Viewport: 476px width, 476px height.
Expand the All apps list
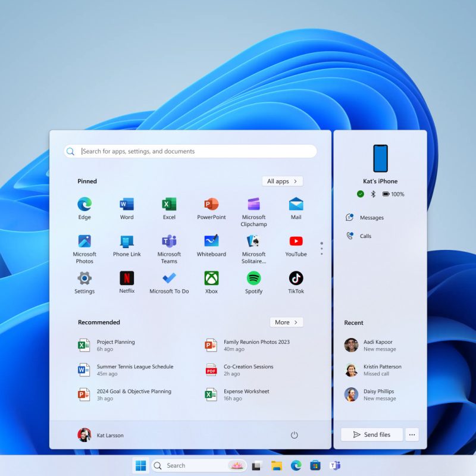[x=282, y=181]
